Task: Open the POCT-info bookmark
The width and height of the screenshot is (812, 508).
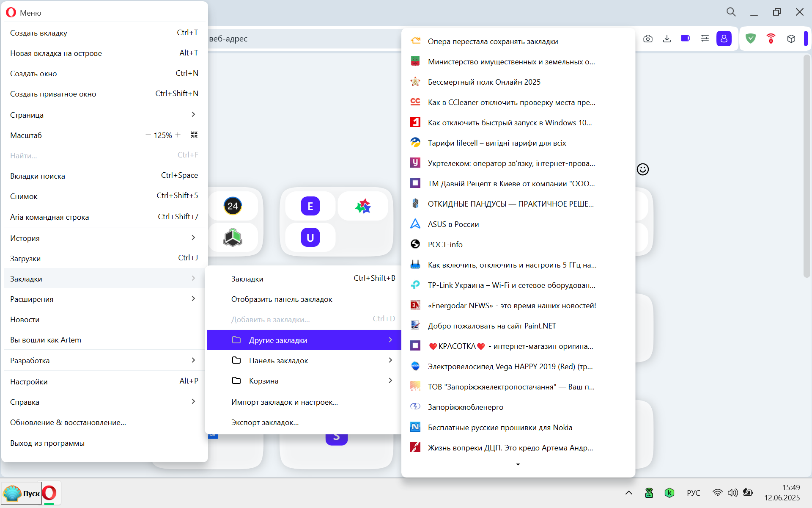Action: (x=518, y=244)
